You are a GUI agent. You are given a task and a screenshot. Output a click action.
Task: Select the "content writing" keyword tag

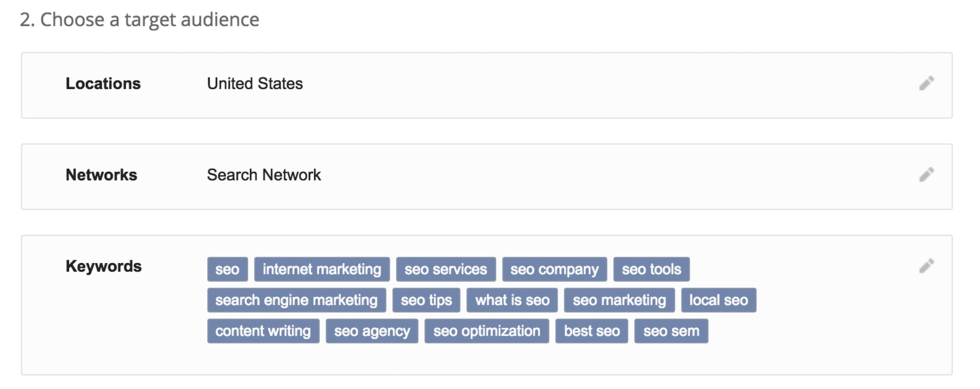click(263, 331)
